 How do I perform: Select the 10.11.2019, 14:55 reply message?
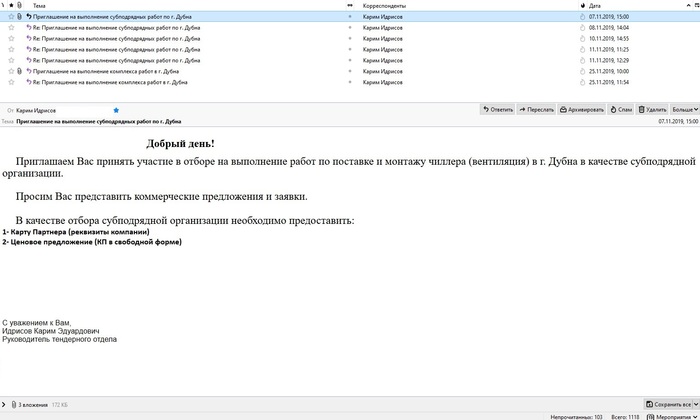coord(350,38)
